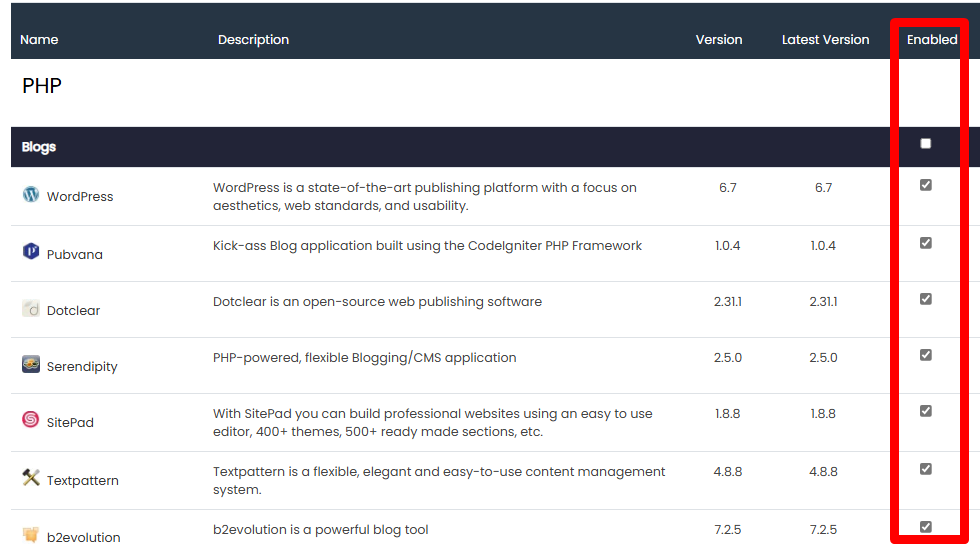Click WordPress Version value 6.7

pyautogui.click(x=728, y=187)
